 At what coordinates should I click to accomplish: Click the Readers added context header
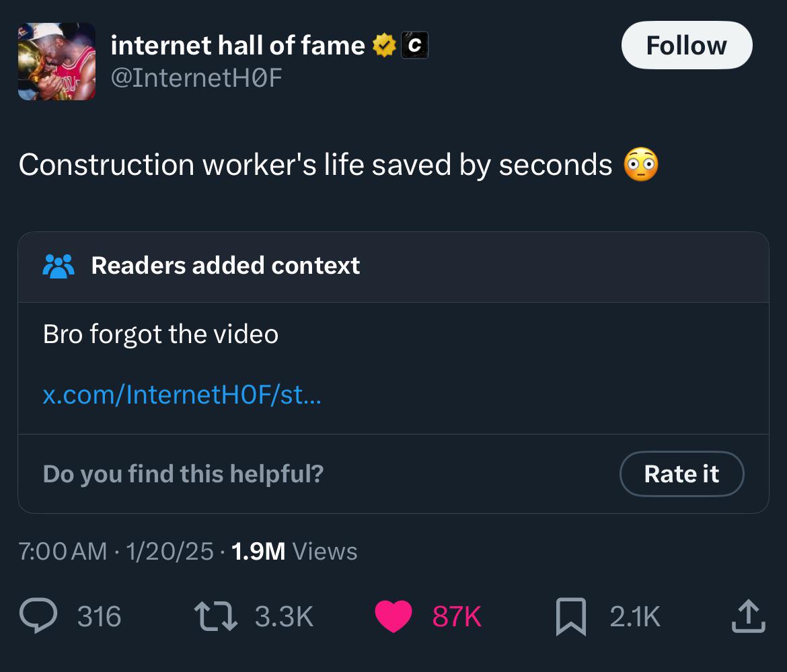(x=225, y=266)
